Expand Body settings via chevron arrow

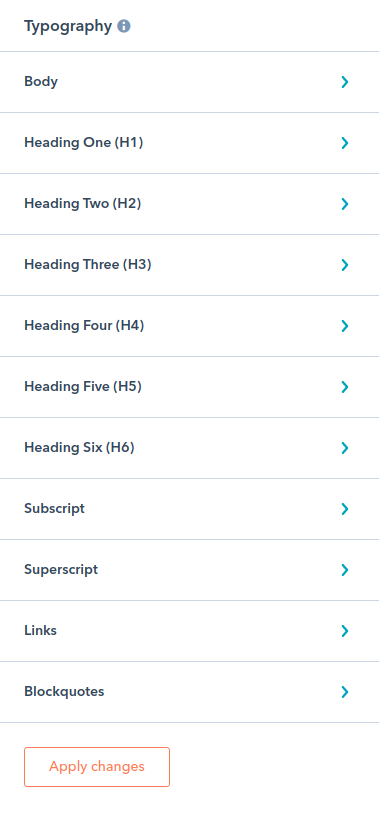tap(345, 82)
